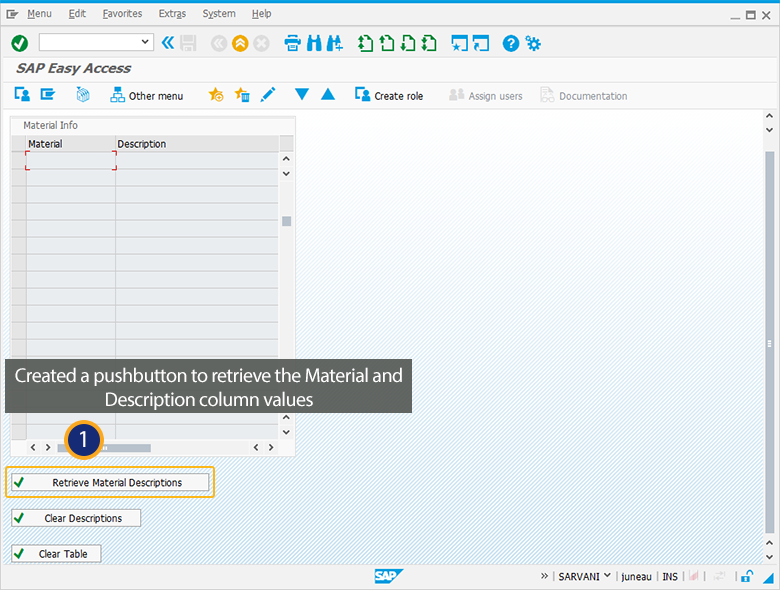Click the User menu icon
780x590 pixels.
pyautogui.click(x=22, y=94)
